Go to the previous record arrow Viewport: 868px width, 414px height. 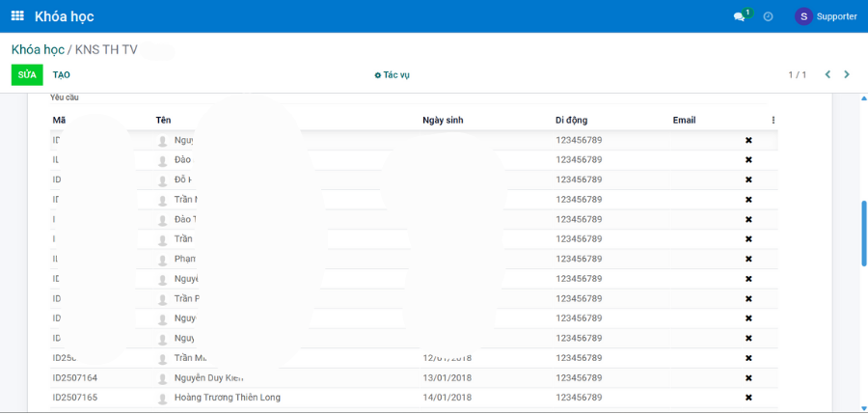pos(827,74)
